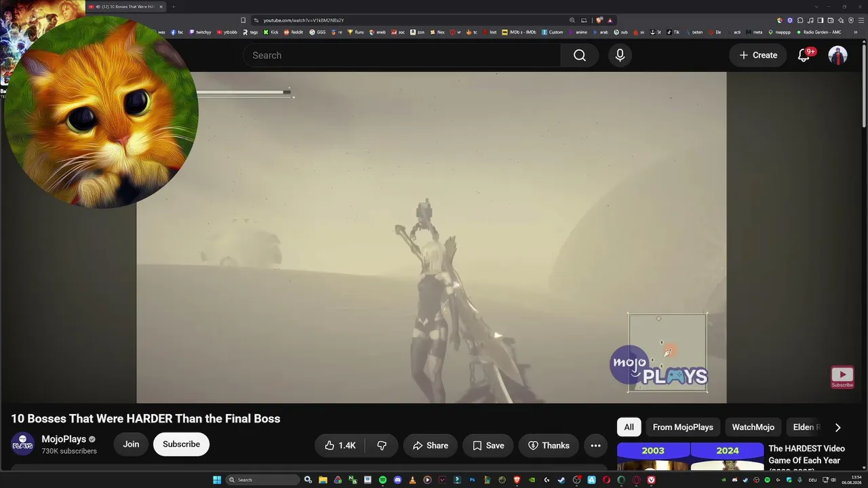This screenshot has height=488, width=868.
Task: Open the HARDEST Video Game recommended thumbnail
Action: (x=690, y=457)
